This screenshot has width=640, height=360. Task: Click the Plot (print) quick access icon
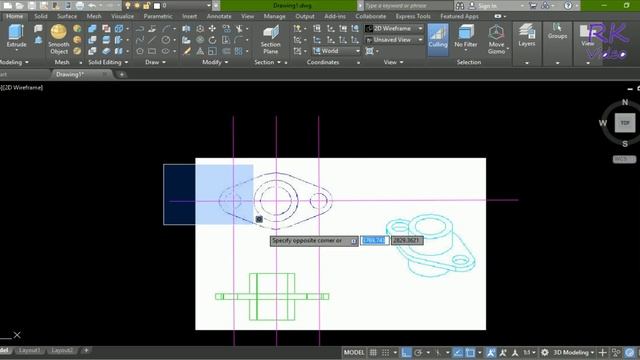pos(80,5)
